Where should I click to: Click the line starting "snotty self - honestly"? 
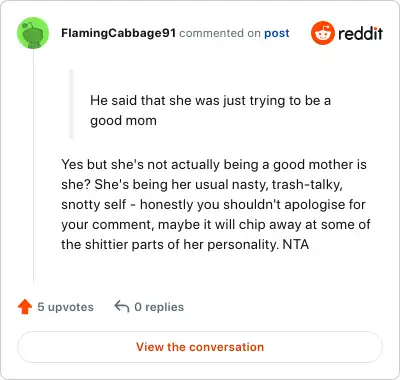(213, 204)
